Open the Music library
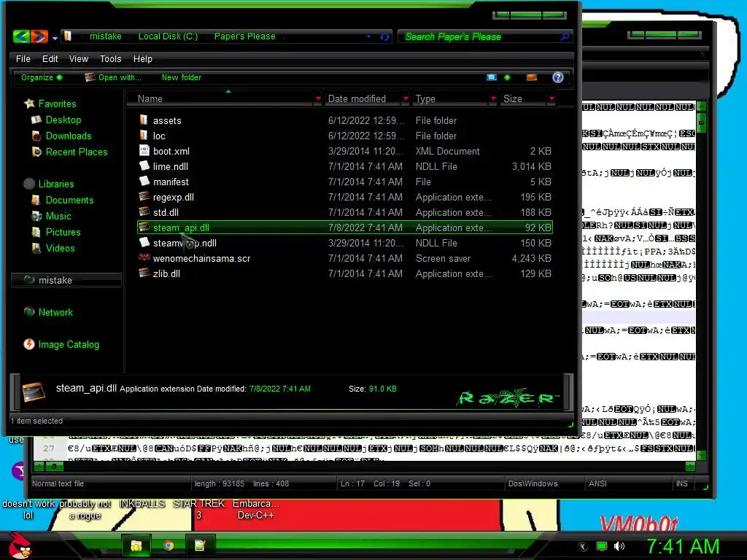Image resolution: width=747 pixels, height=560 pixels. tap(58, 216)
